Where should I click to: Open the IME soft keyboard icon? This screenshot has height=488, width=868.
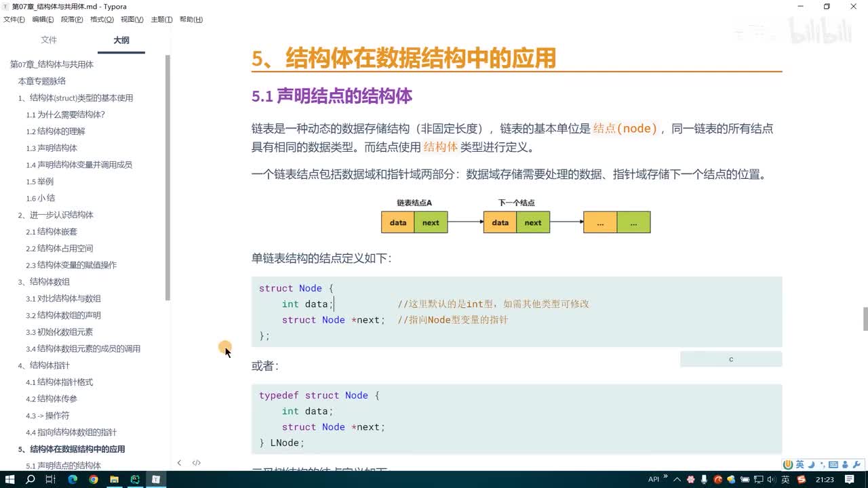tap(833, 465)
